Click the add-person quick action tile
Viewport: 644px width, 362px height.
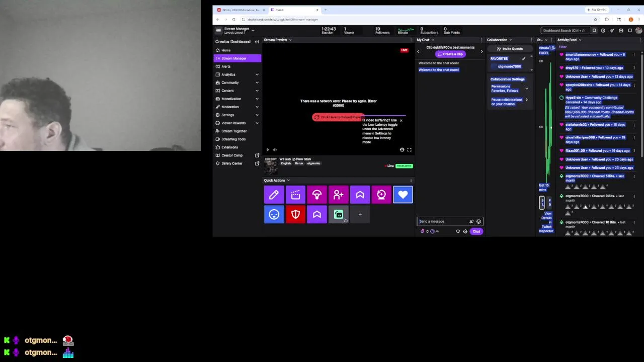338,195
